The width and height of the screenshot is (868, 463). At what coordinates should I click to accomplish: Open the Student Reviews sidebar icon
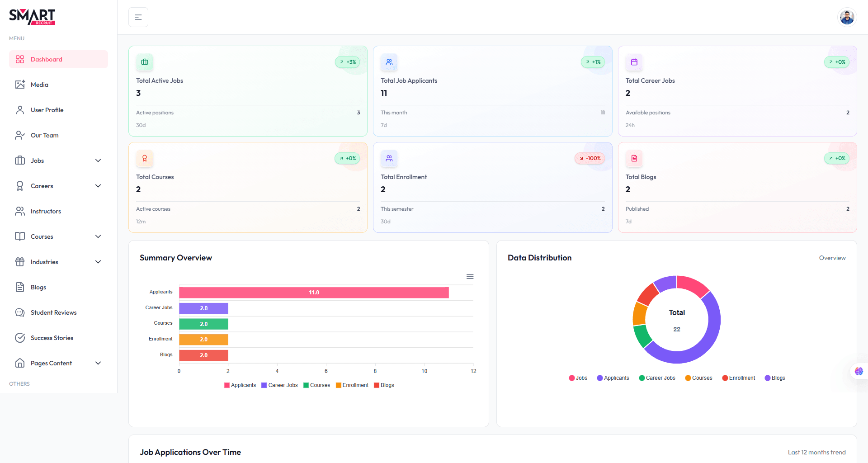coord(19,312)
